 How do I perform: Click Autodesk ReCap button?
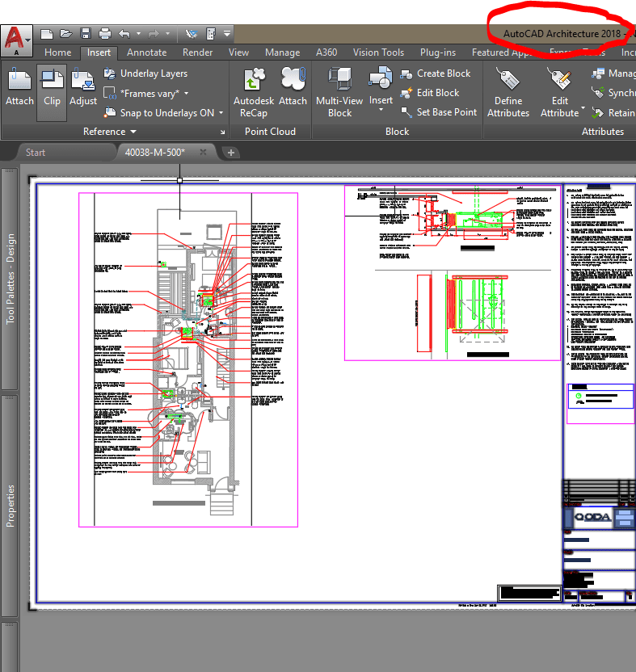click(x=254, y=92)
